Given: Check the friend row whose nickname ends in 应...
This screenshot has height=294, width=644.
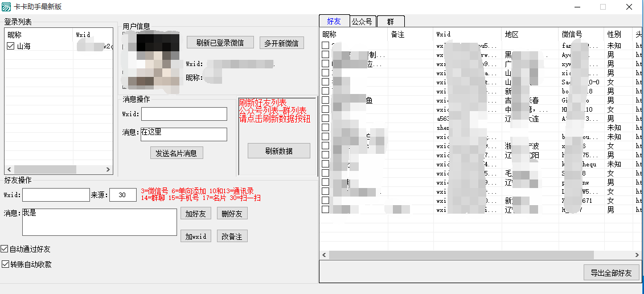Looking at the screenshot, I should [x=325, y=64].
